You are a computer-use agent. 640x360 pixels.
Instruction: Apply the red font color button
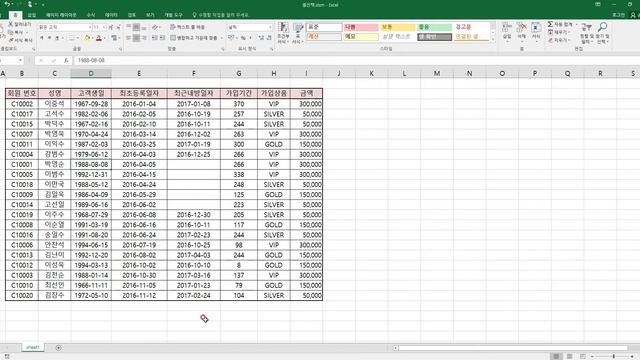[x=98, y=38]
